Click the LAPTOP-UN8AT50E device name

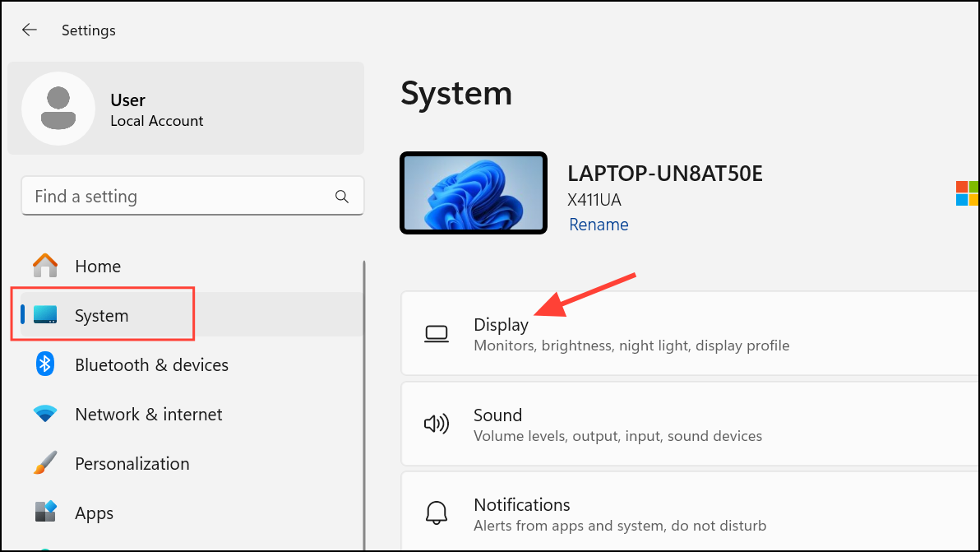(664, 173)
